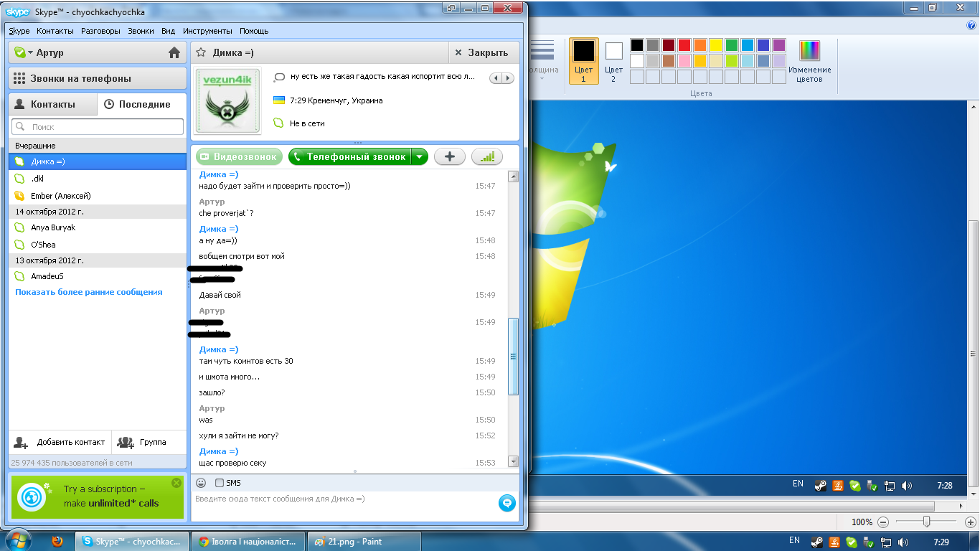
Task: Open the Помощь menu
Action: 254,31
